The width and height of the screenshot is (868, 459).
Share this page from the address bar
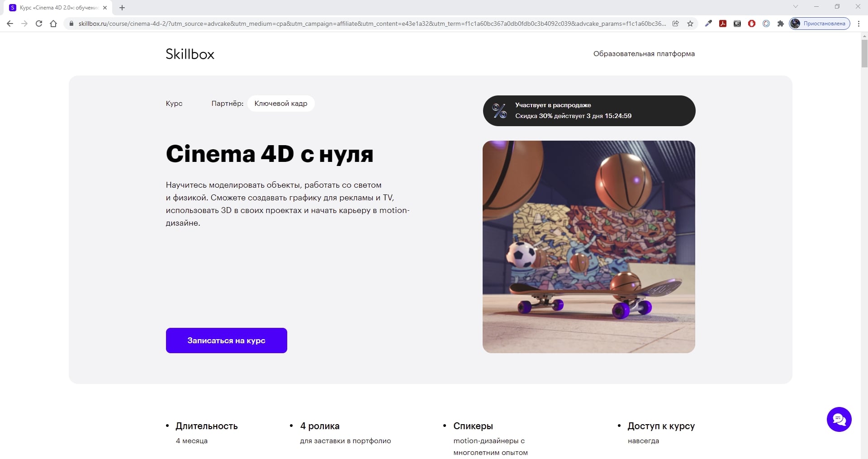coord(676,24)
